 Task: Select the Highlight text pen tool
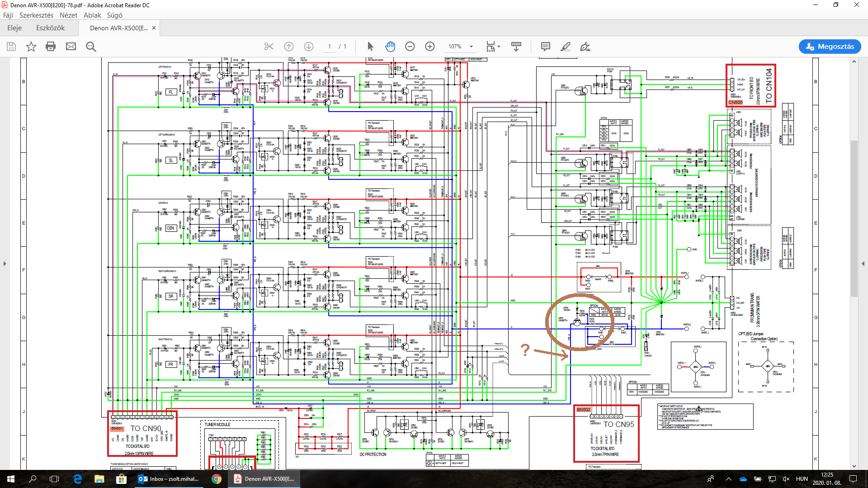[565, 47]
